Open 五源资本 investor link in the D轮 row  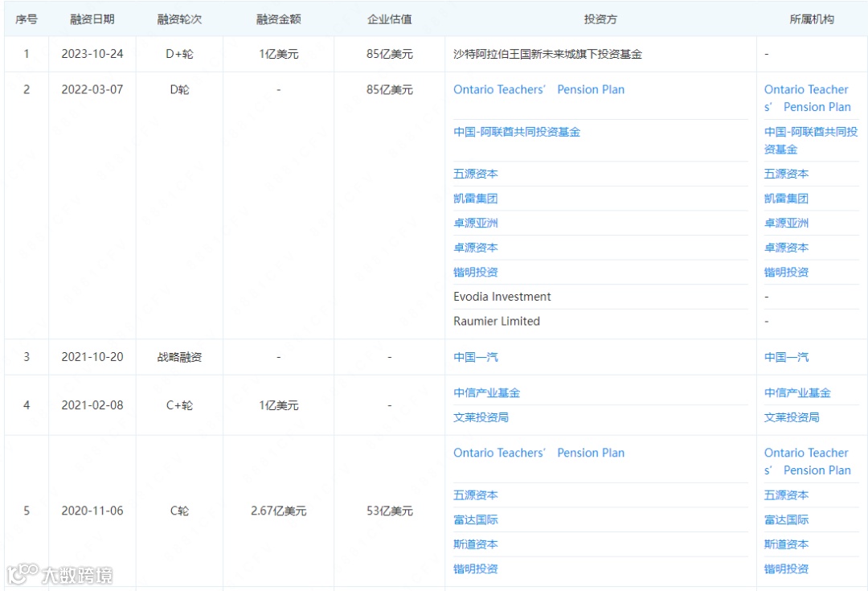point(476,174)
